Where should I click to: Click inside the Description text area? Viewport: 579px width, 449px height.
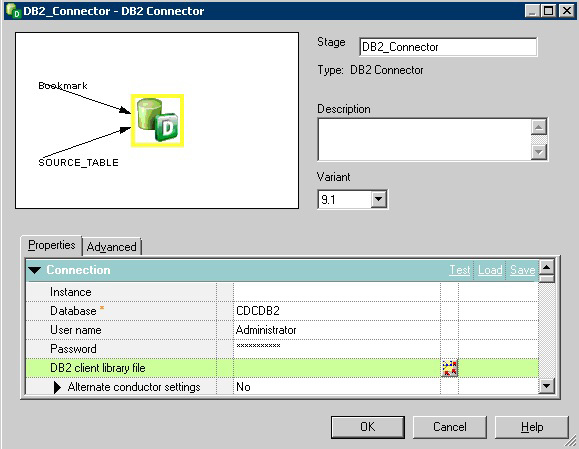tap(425, 140)
